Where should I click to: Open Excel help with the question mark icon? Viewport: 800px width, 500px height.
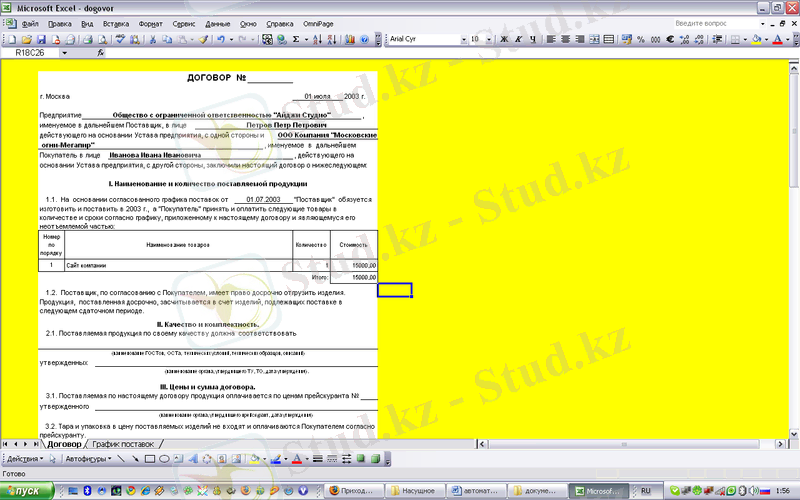[x=364, y=39]
